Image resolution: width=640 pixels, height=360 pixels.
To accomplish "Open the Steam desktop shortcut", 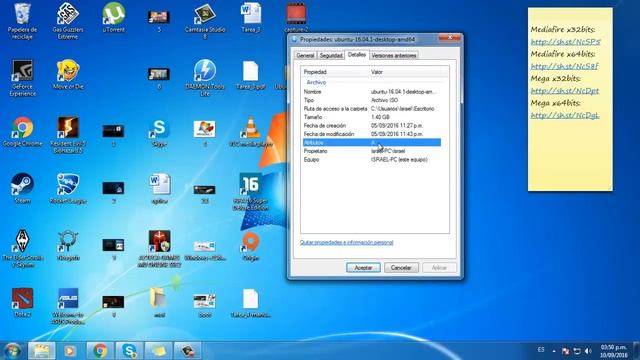I will (22, 189).
